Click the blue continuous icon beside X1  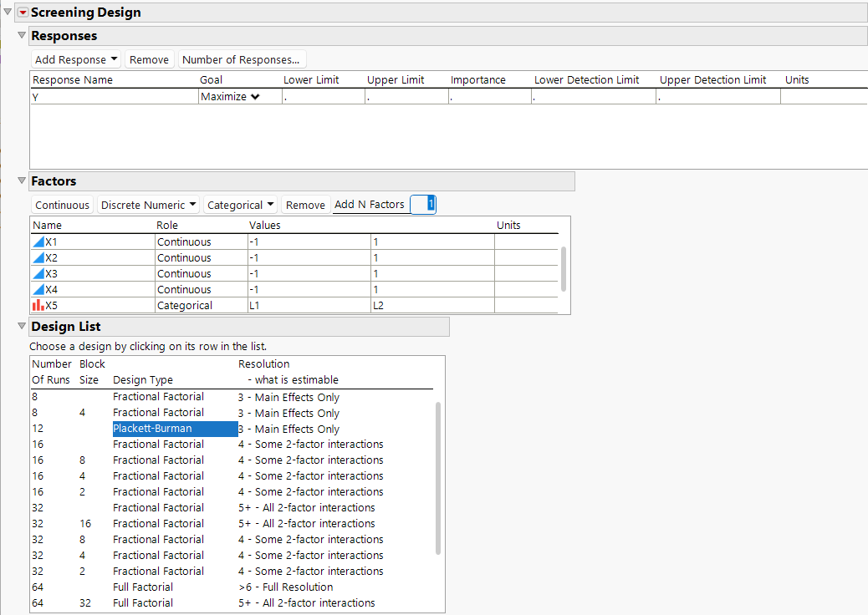(38, 242)
